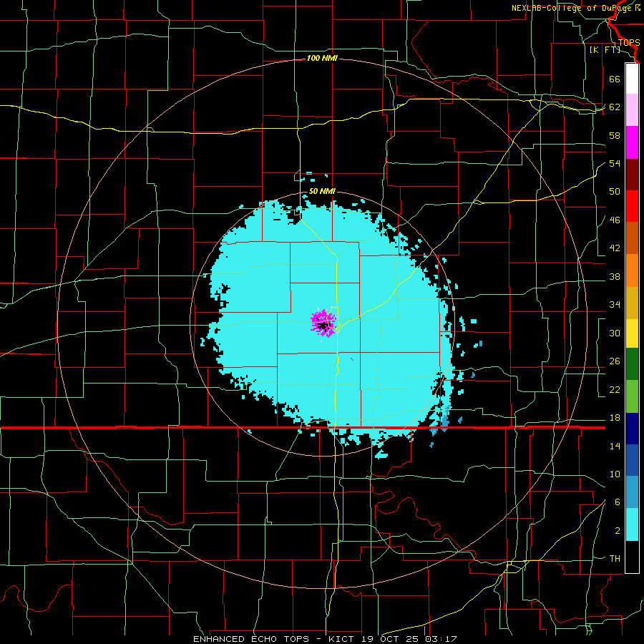Click the legend value "26"
This screenshot has height=644, width=644.
[615, 361]
